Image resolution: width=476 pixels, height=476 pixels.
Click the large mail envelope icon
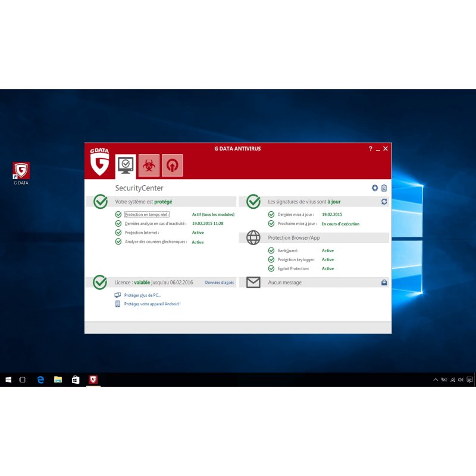[253, 282]
